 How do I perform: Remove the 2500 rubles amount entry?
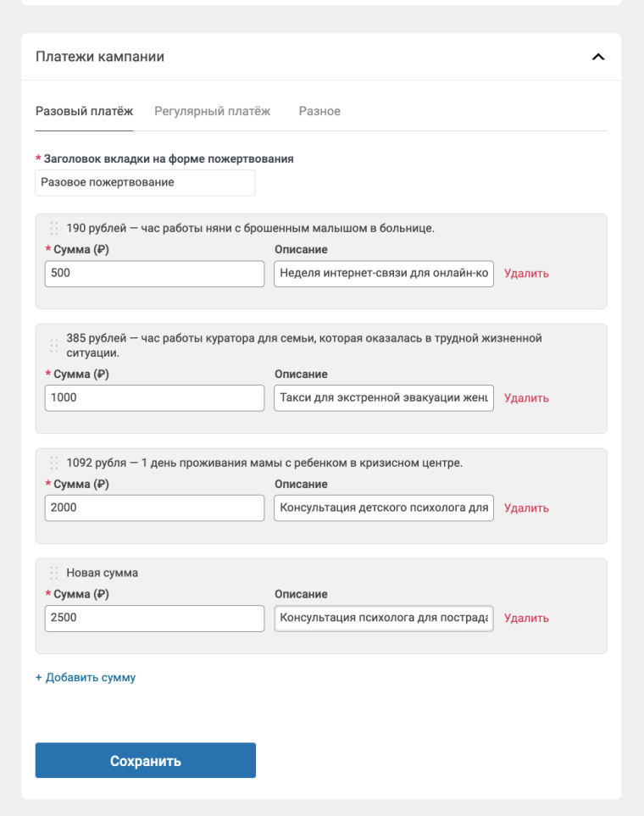coord(526,619)
